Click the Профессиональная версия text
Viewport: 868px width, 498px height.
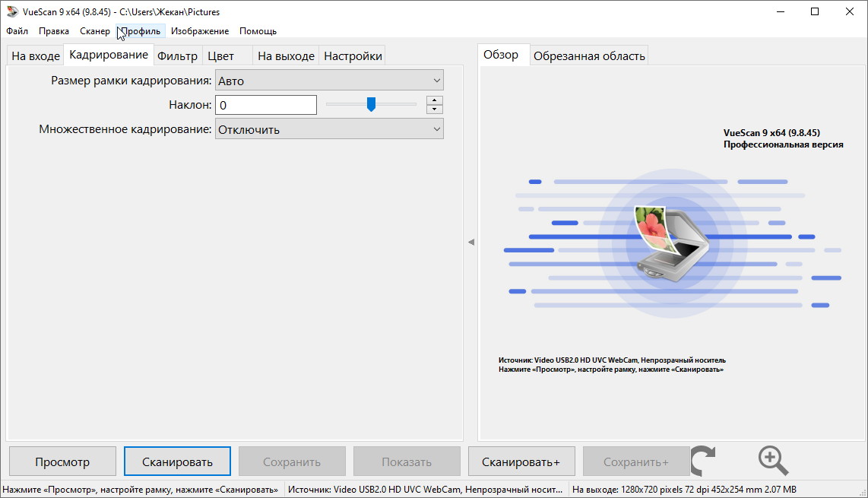(784, 144)
